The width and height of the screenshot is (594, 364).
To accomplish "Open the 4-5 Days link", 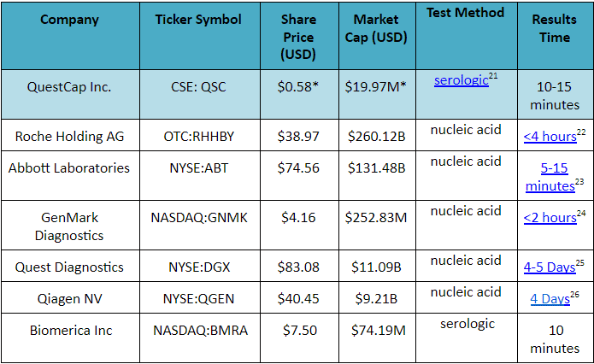I will (550, 267).
